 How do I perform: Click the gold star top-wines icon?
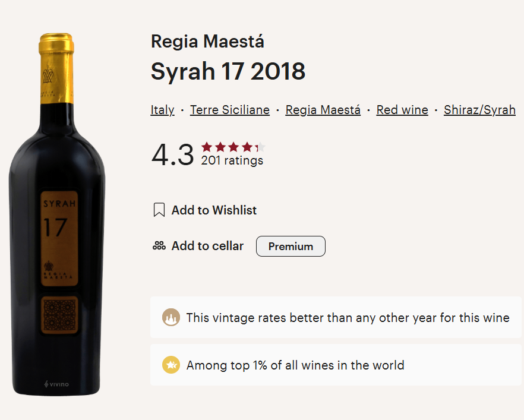[x=171, y=365]
